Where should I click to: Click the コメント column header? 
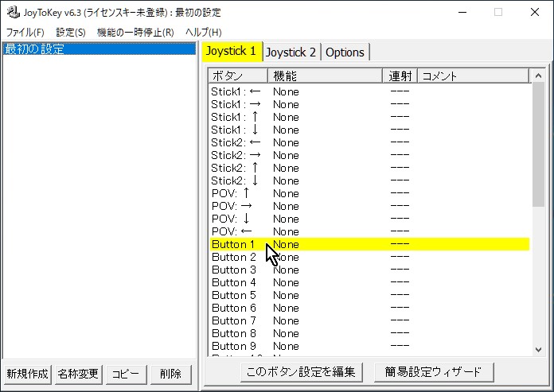pyautogui.click(x=474, y=76)
